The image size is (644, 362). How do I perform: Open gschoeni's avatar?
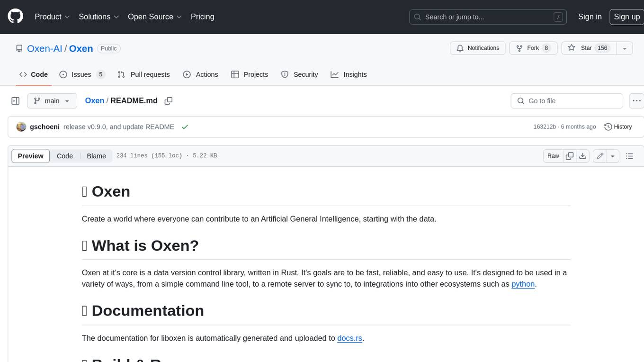click(21, 127)
